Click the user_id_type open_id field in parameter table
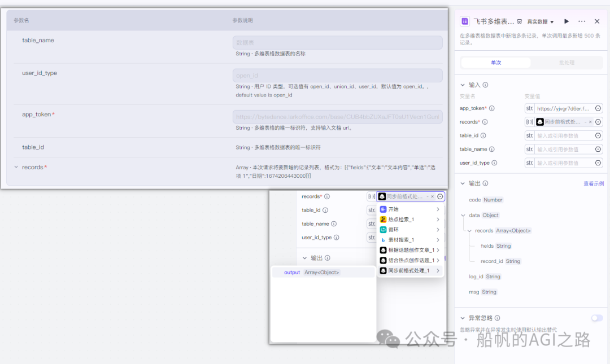 [x=337, y=76]
